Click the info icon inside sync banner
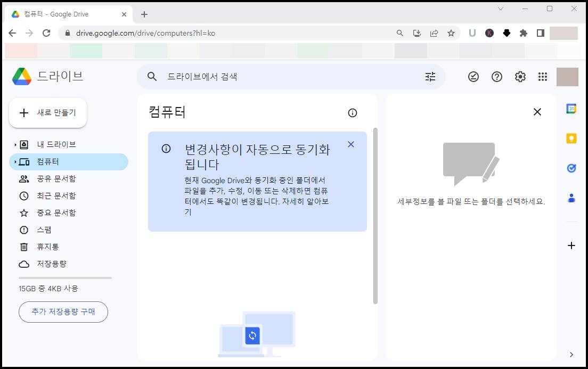The height and width of the screenshot is (369, 588). pos(166,149)
